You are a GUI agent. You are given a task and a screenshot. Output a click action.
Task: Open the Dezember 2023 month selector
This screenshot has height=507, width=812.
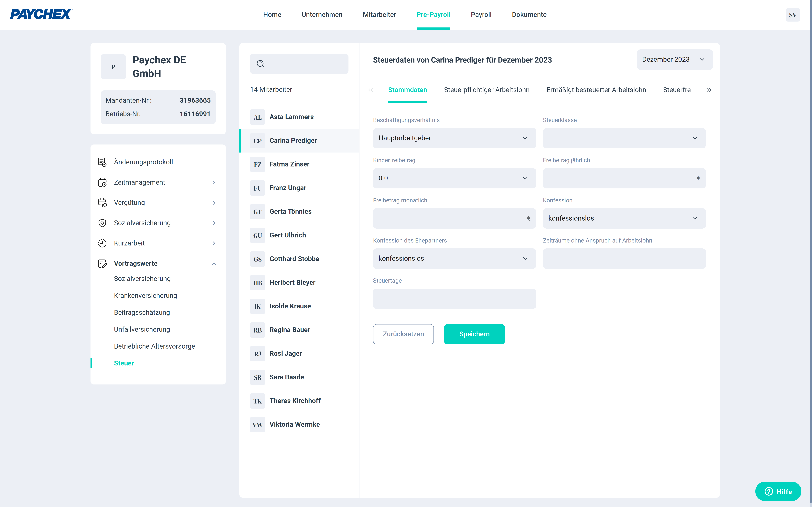(x=674, y=60)
